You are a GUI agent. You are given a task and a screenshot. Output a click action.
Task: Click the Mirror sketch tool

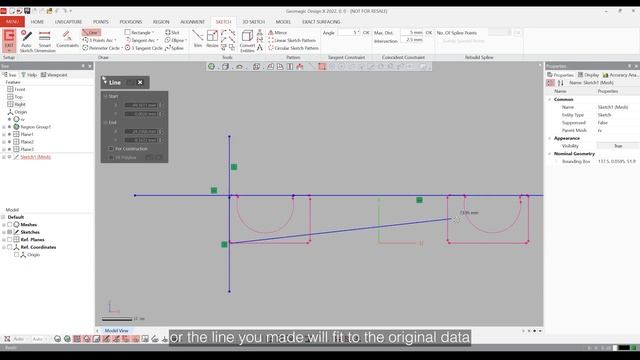click(x=278, y=32)
